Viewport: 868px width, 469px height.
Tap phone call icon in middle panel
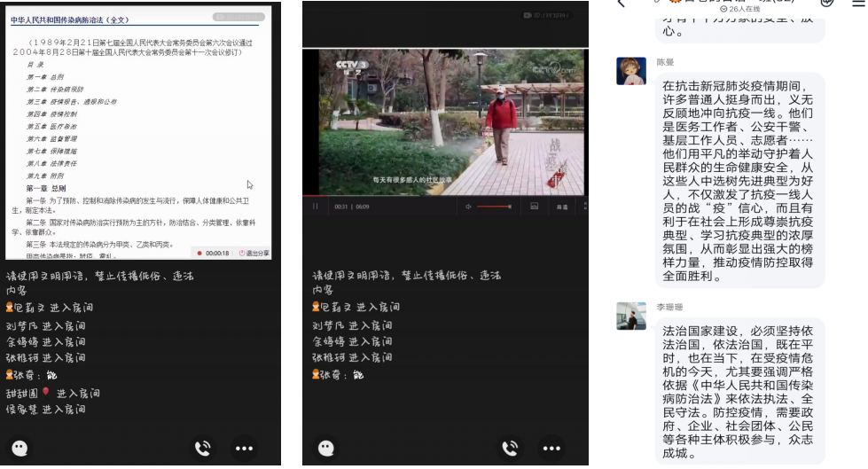509,449
